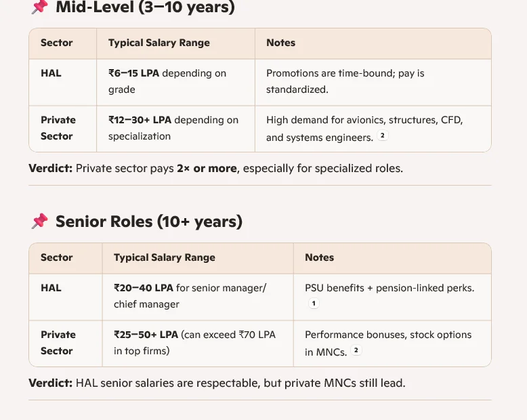Open citation 1 under PSU benefits note
The image size is (527, 420).
point(313,304)
